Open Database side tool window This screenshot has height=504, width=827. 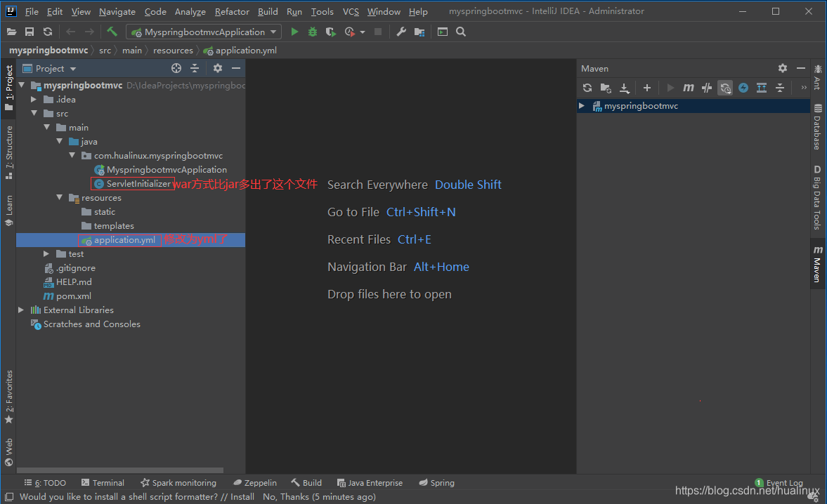point(817,126)
